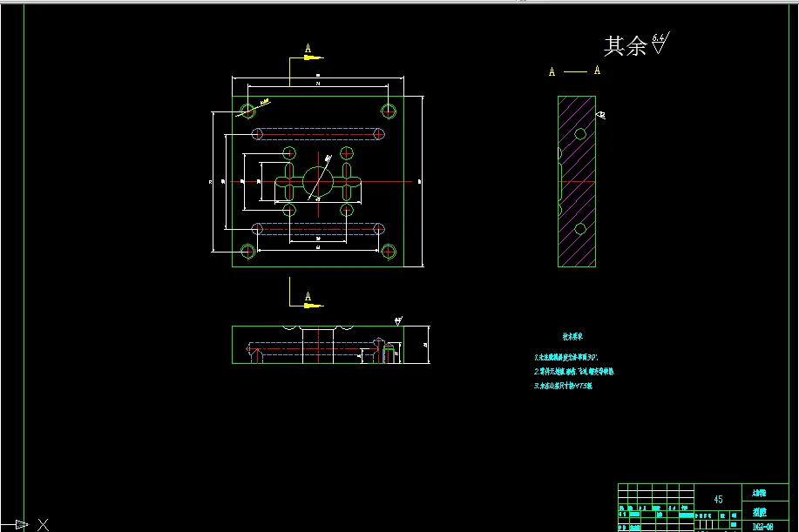Image resolution: width=799 pixels, height=532 pixels.
Task: Select the hatched A-A section view
Action: [576, 181]
